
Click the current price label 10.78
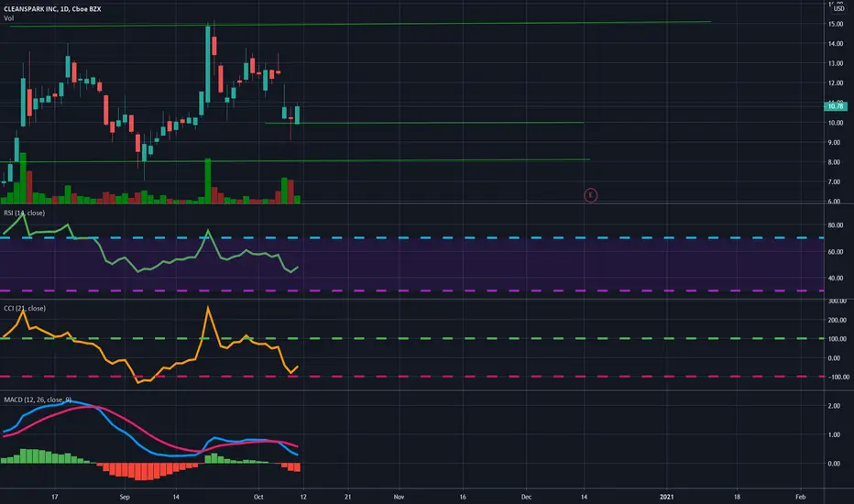pyautogui.click(x=836, y=106)
